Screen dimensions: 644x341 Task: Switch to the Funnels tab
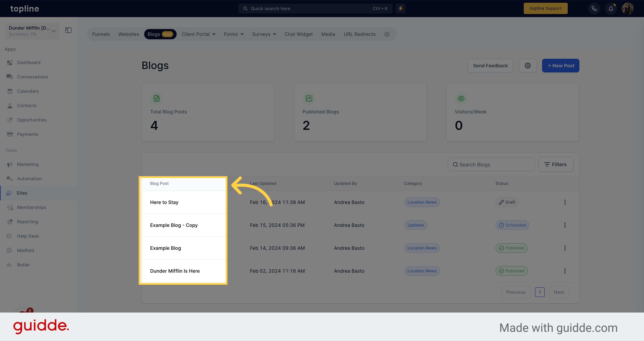tap(101, 34)
